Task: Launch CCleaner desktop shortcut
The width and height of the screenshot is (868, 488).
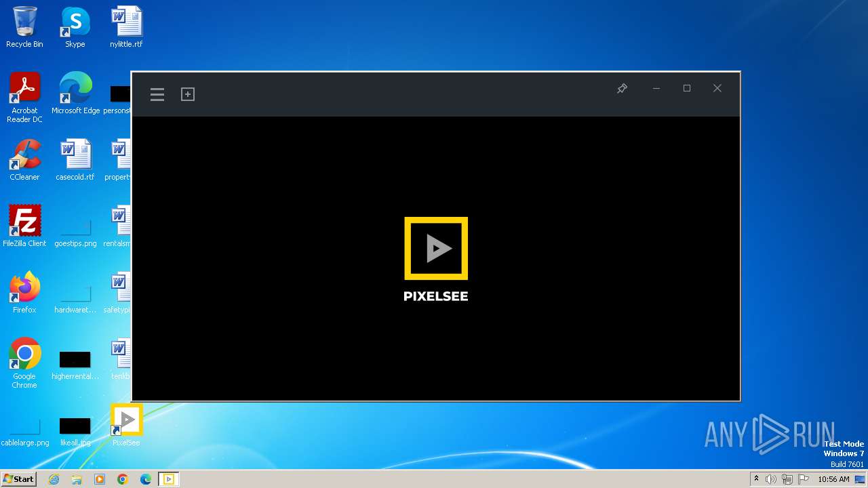Action: pyautogui.click(x=24, y=160)
